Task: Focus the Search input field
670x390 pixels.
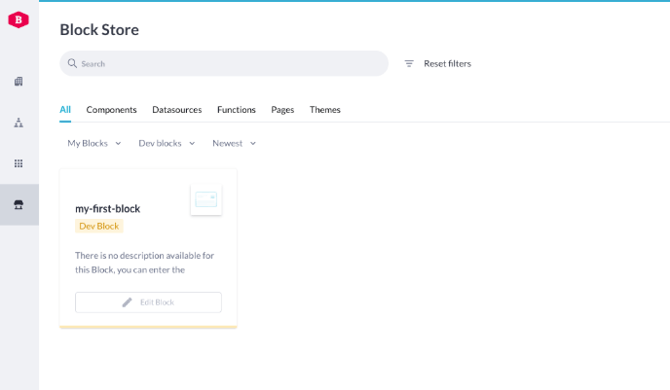Action: [224, 64]
